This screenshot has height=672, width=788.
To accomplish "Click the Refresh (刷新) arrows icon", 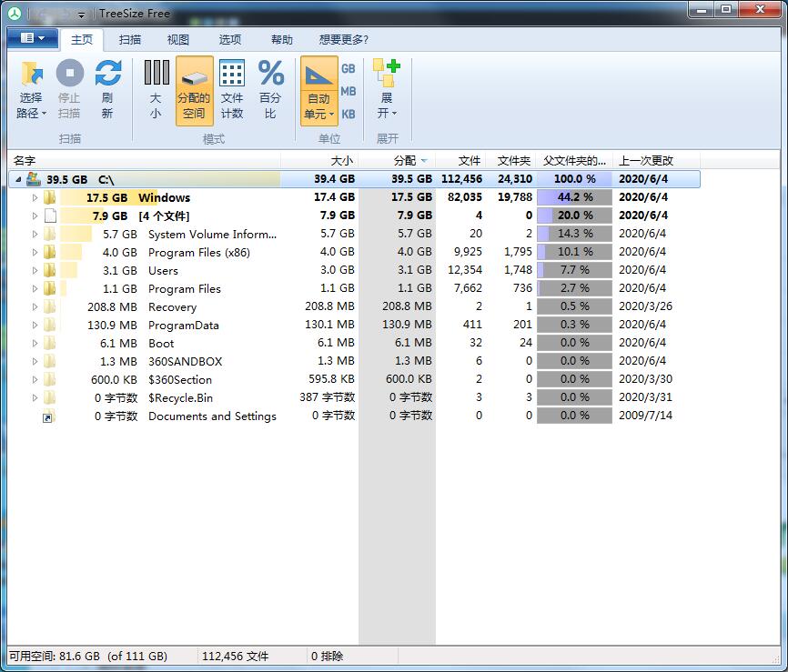I will (107, 75).
